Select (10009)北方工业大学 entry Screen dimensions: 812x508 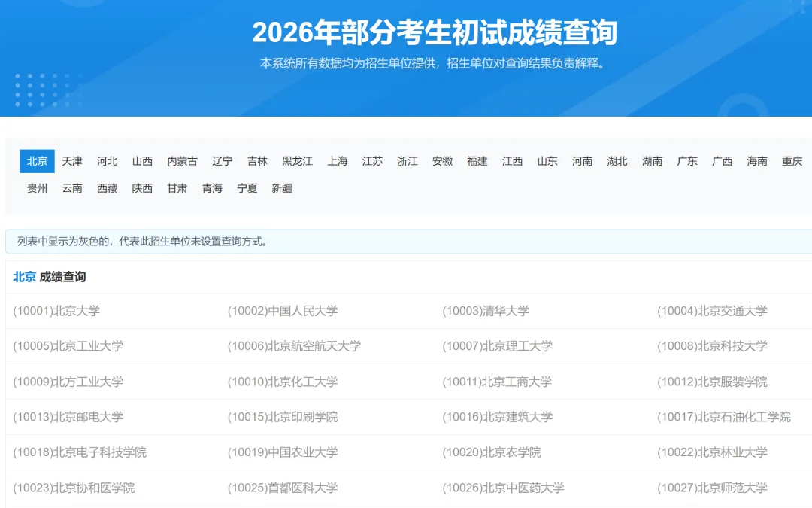68,382
